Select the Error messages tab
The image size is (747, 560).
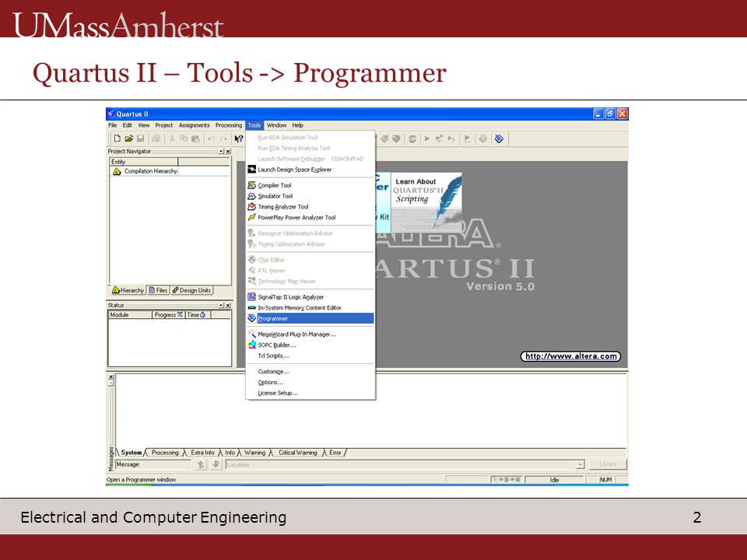click(x=335, y=453)
